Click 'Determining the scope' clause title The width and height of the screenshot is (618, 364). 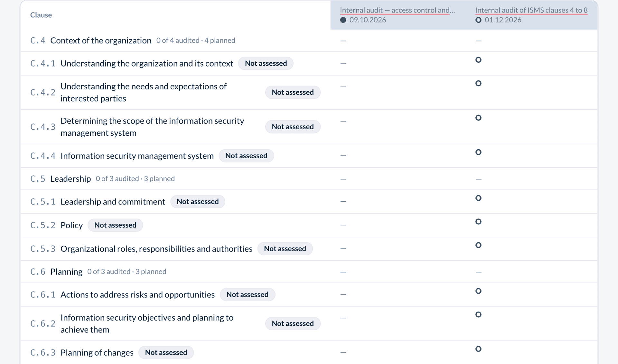(x=152, y=127)
